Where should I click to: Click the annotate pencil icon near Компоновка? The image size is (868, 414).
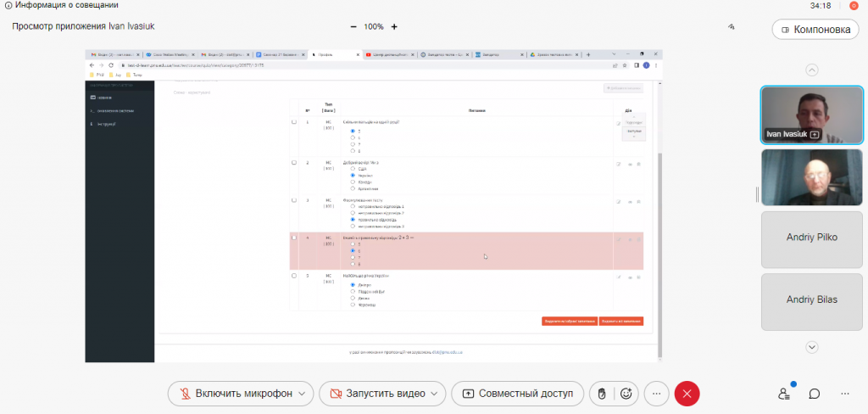tap(732, 26)
